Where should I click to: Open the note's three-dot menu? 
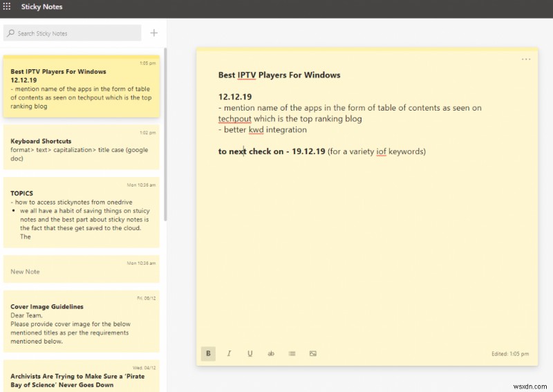pyautogui.click(x=526, y=59)
